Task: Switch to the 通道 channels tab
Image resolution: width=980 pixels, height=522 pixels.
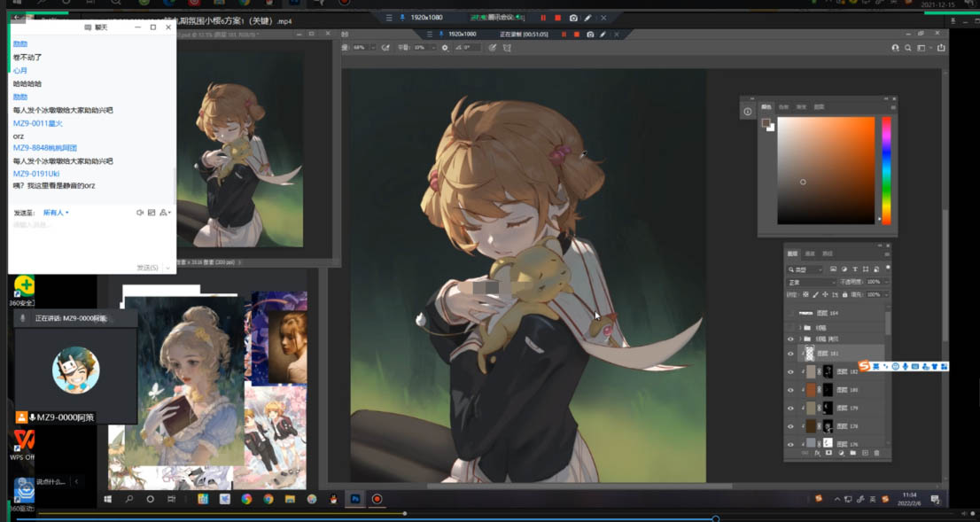Action: 810,253
